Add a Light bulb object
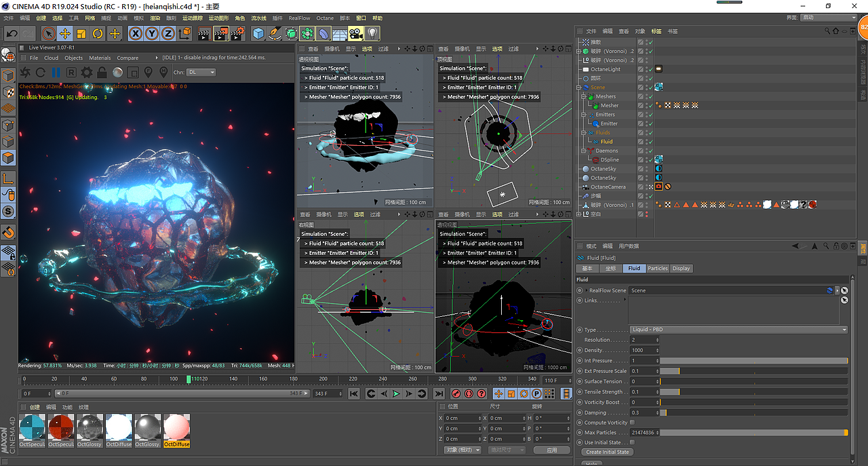Viewport: 868px width, 466px height. pyautogui.click(x=372, y=33)
